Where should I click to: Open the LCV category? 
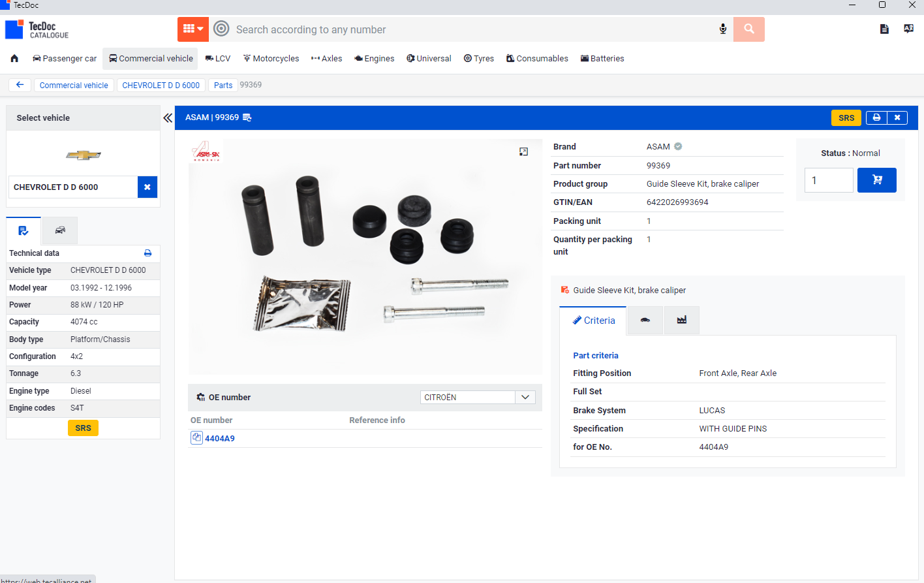coord(218,58)
